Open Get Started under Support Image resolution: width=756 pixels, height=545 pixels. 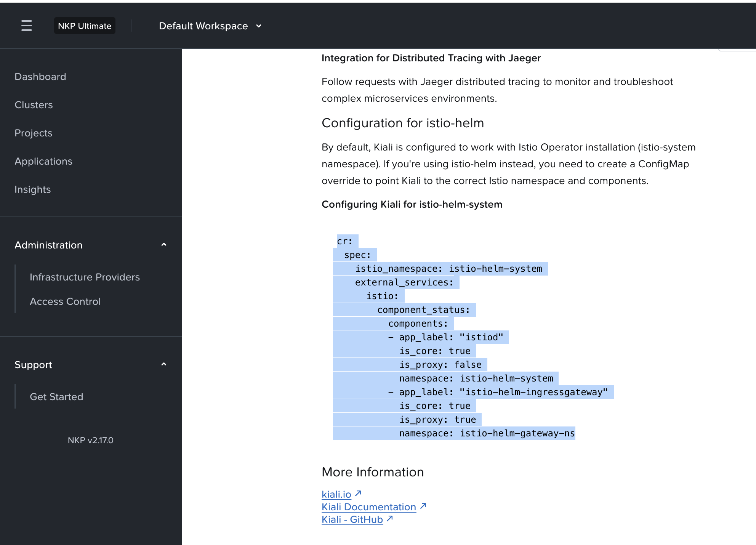56,397
